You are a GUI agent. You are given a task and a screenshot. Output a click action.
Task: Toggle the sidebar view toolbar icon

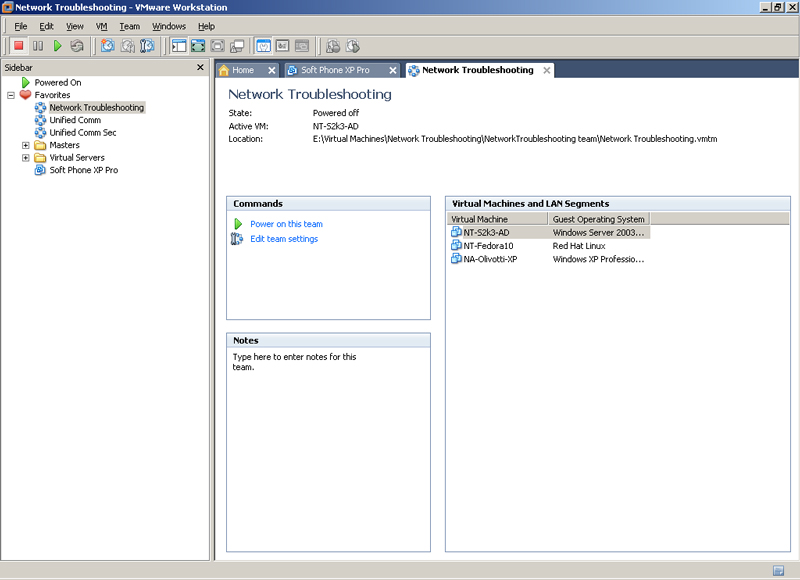tap(179, 46)
